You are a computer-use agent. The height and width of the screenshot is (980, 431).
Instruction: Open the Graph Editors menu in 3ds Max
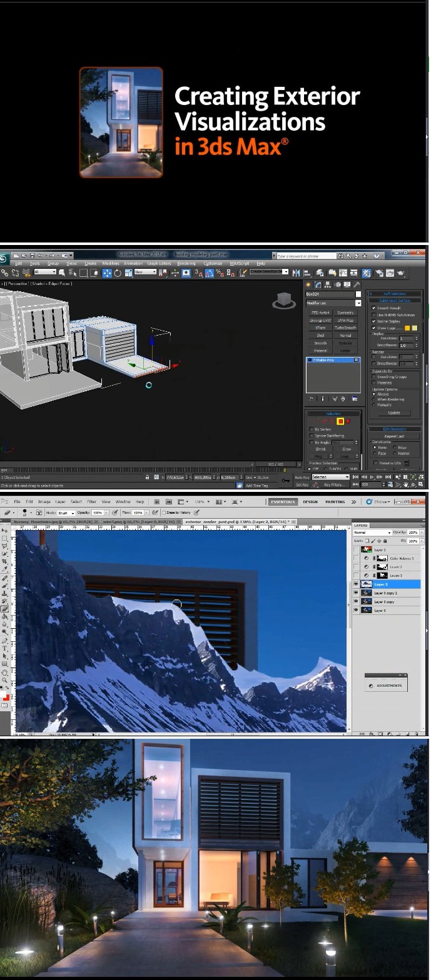coord(159,263)
